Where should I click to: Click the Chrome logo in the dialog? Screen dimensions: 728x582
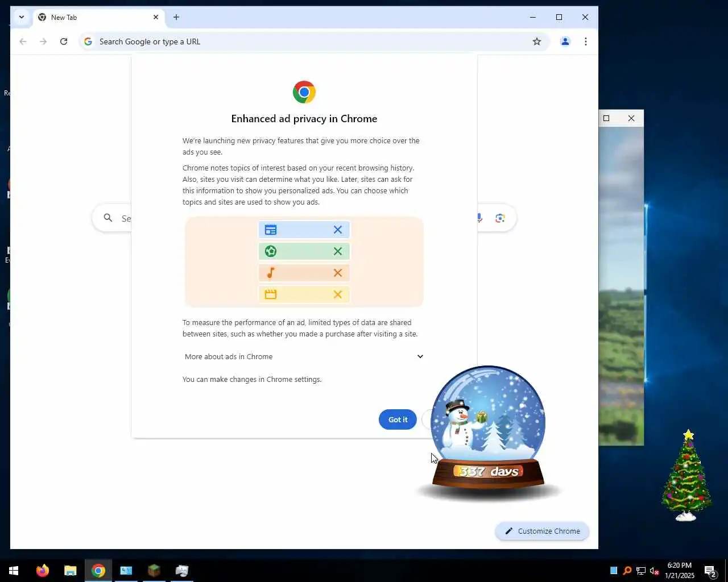pyautogui.click(x=304, y=92)
